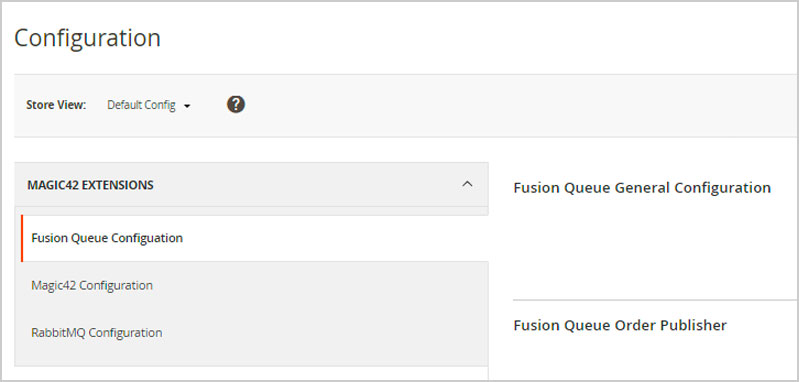Click the empty grey Store View bar area
799x382 pixels.
510,105
